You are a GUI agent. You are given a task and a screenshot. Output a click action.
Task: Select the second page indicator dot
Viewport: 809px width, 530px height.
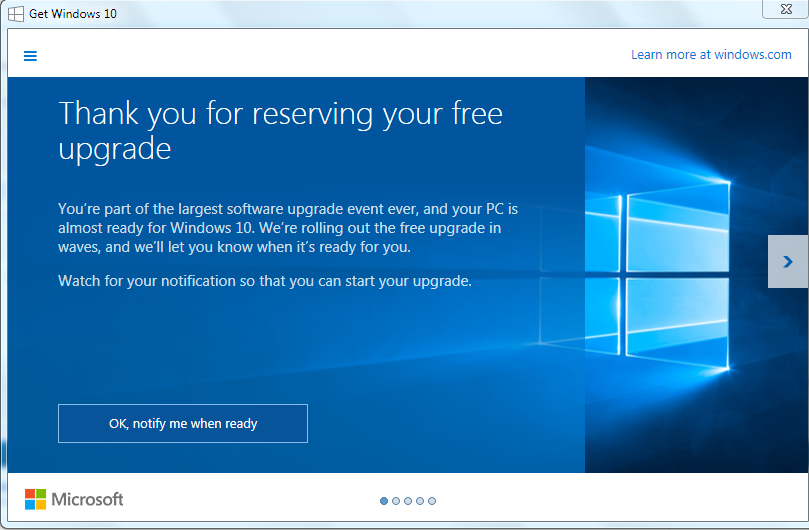(x=396, y=501)
